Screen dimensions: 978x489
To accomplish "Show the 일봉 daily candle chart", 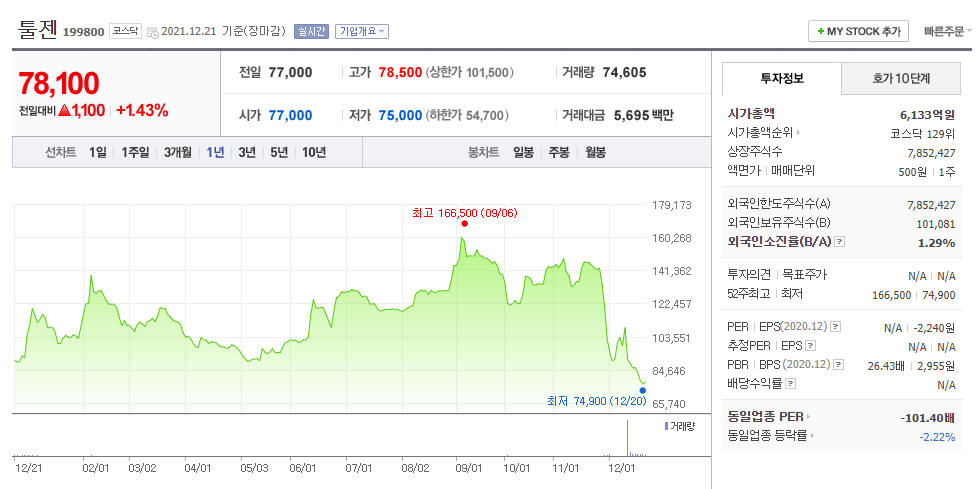I will [x=523, y=152].
